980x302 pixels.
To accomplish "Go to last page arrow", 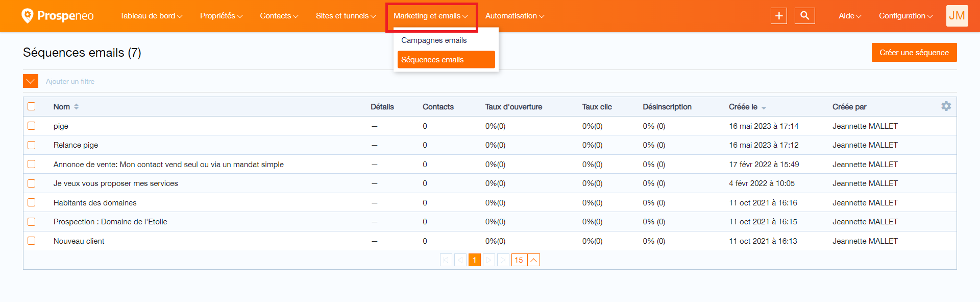I will coord(503,260).
